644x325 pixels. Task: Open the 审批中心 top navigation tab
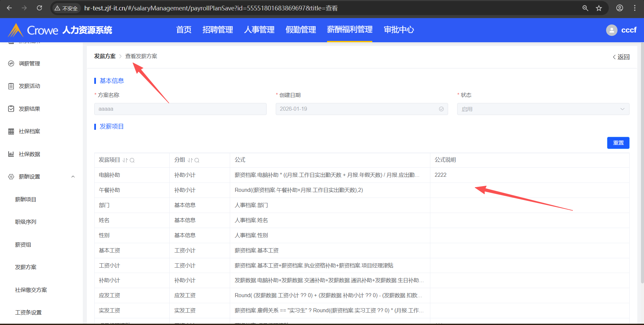pyautogui.click(x=398, y=30)
